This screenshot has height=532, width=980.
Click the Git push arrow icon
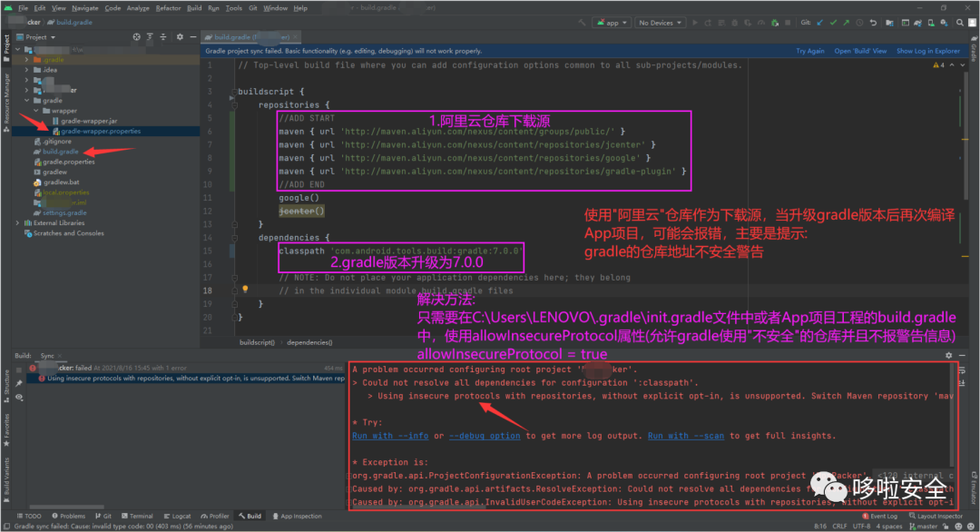pyautogui.click(x=847, y=23)
